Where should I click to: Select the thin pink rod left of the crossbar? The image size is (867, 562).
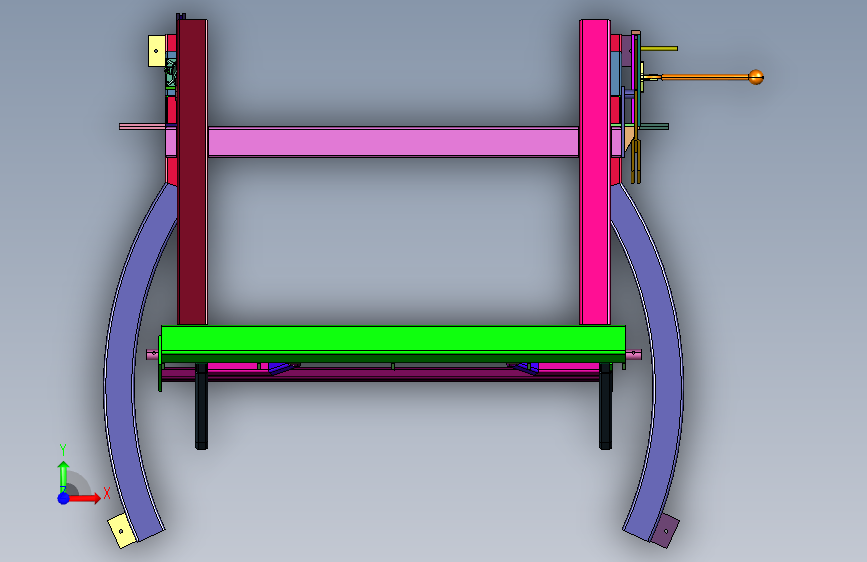143,127
